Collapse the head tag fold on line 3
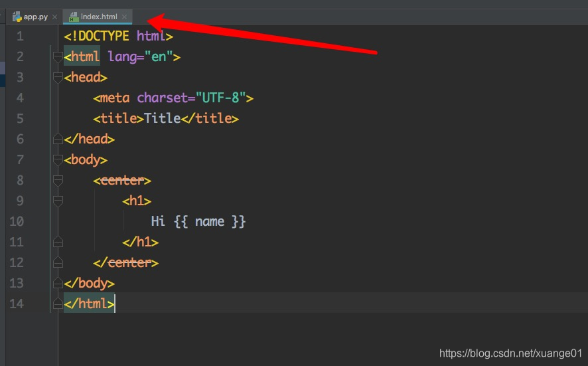Screen dimensions: 588x366 pos(58,78)
